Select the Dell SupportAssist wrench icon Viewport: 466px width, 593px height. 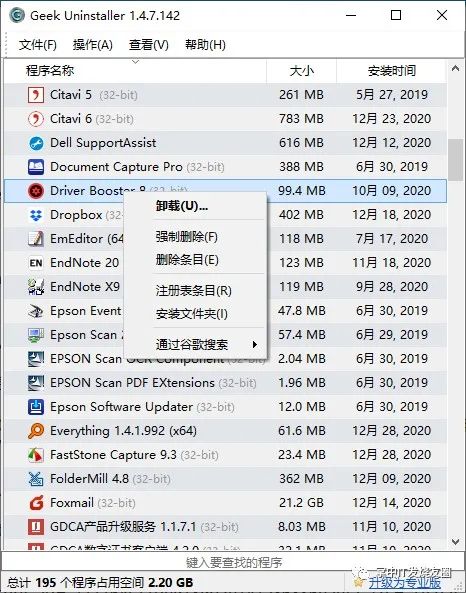point(36,143)
